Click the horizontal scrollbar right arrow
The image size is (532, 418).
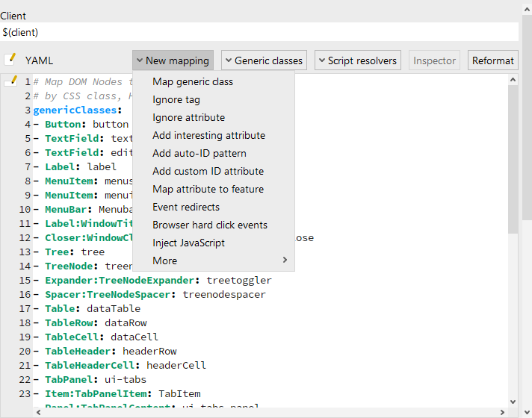click(502, 412)
